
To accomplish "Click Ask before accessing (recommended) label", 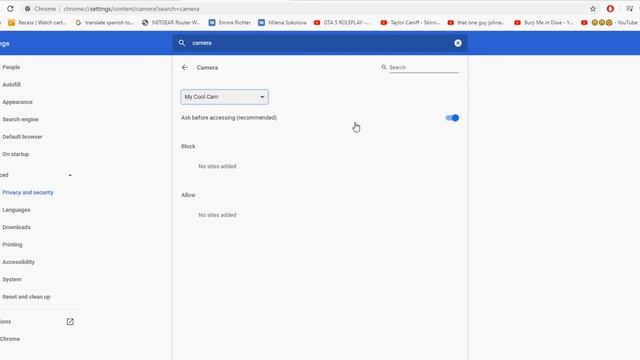I will (x=229, y=118).
